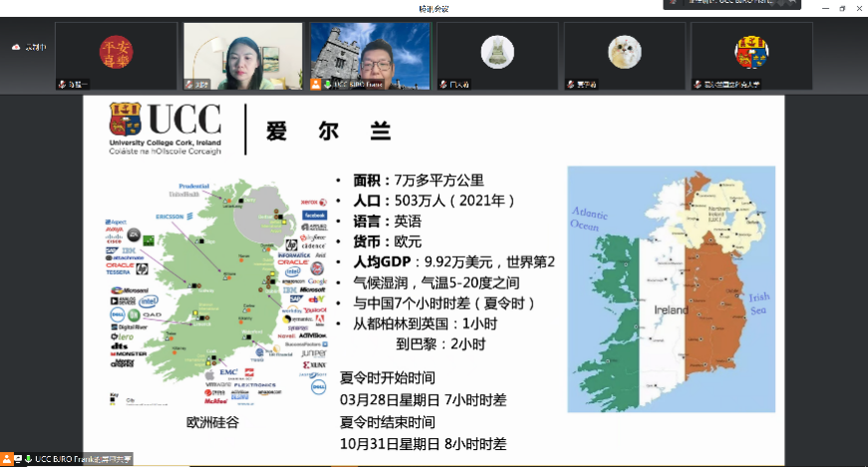This screenshot has width=868, height=467.
Task: Click the green microphone icon on Frank's tile
Action: pos(326,85)
